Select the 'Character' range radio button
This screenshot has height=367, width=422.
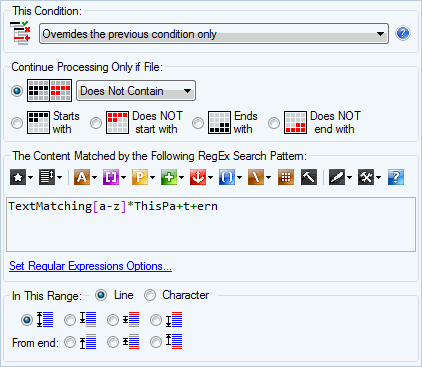[150, 295]
